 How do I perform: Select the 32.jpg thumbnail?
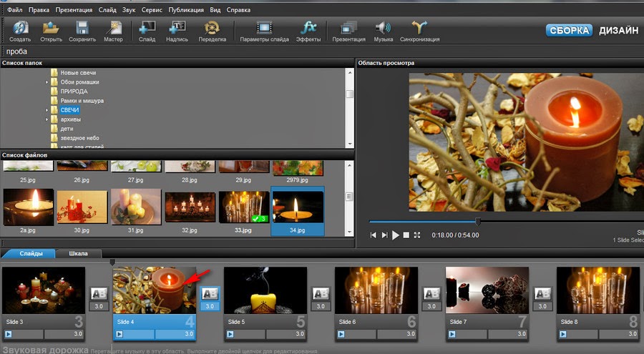point(190,207)
